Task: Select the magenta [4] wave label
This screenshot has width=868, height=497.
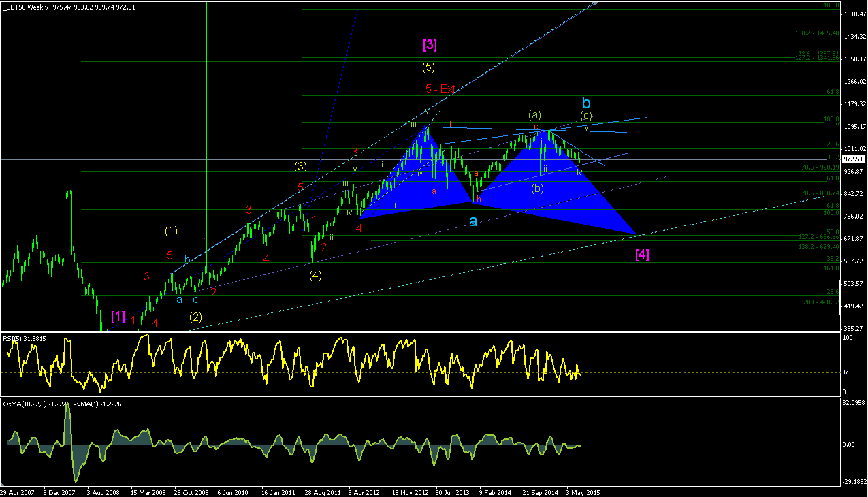Action: pyautogui.click(x=642, y=255)
